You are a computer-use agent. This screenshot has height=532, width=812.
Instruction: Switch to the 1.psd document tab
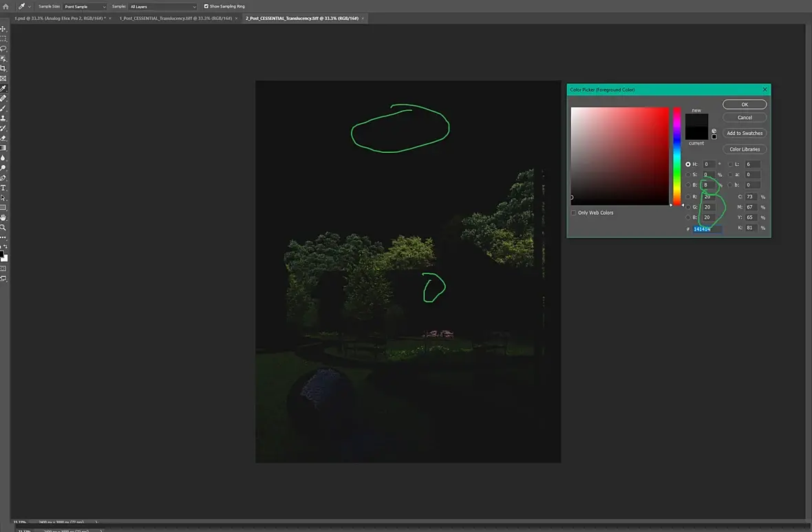(x=59, y=18)
